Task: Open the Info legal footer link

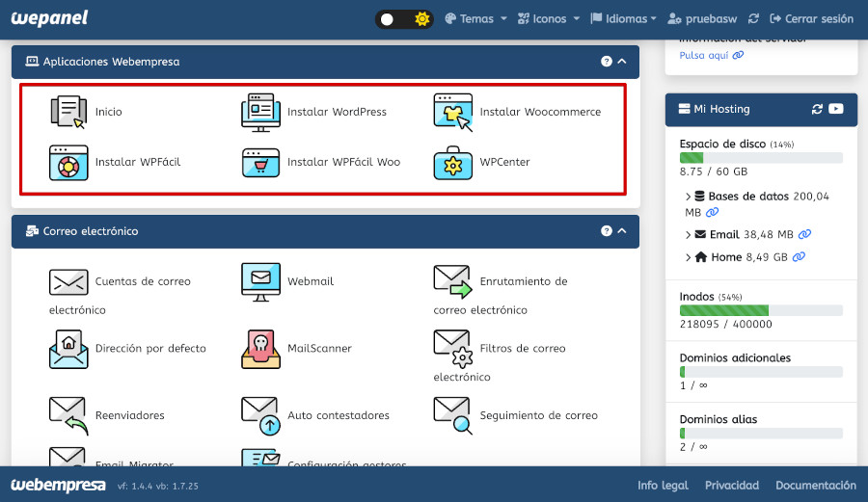Action: tap(663, 486)
